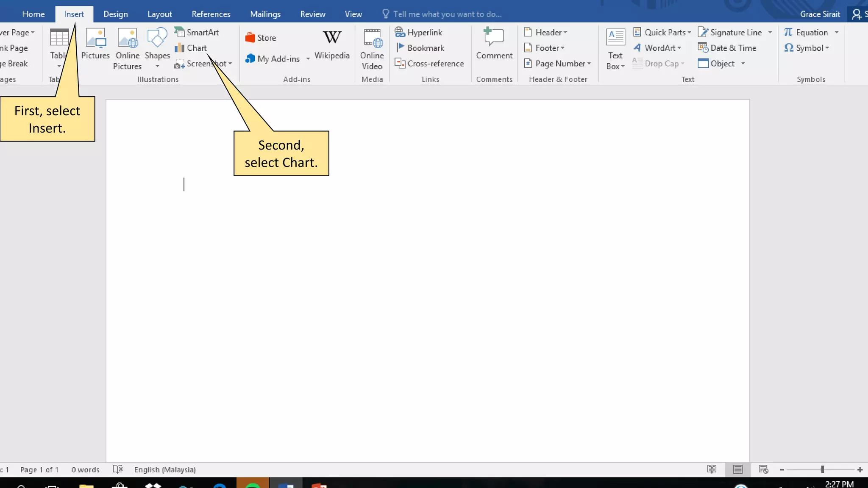This screenshot has width=868, height=488.
Task: Insert a Pictures image from file
Action: (95, 44)
